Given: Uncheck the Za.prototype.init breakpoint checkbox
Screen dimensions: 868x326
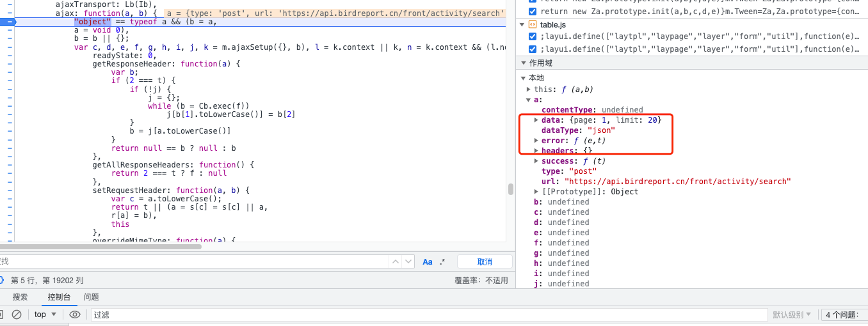Looking at the screenshot, I should click(x=533, y=12).
